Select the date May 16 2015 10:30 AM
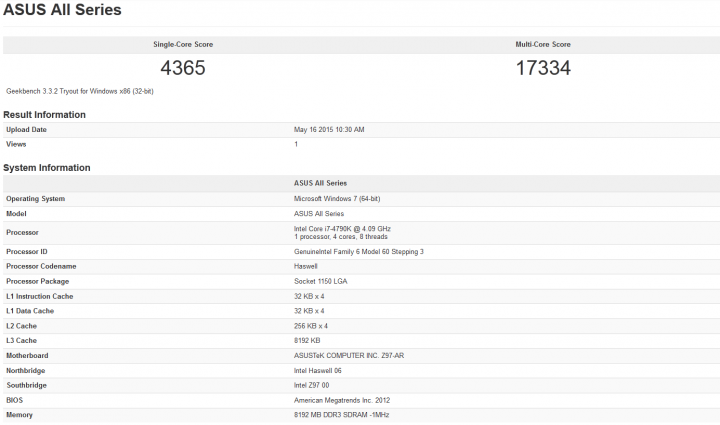This screenshot has height=425, width=720. (x=329, y=129)
